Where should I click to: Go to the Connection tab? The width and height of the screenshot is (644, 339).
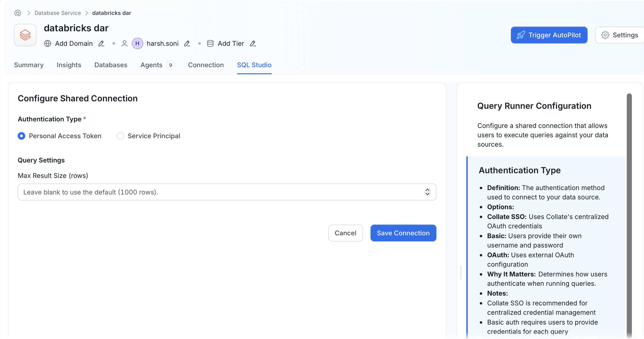click(x=206, y=65)
